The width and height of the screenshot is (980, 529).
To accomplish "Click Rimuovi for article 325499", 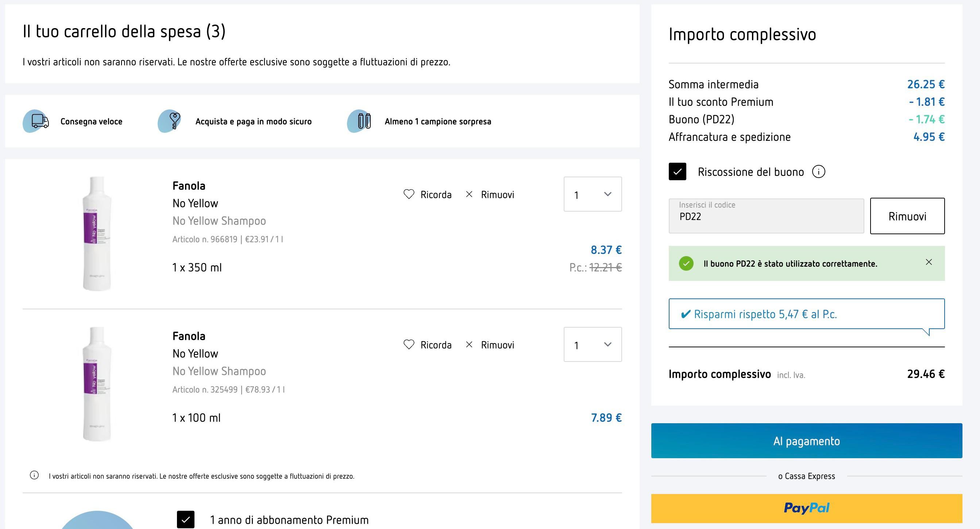I will click(x=497, y=345).
